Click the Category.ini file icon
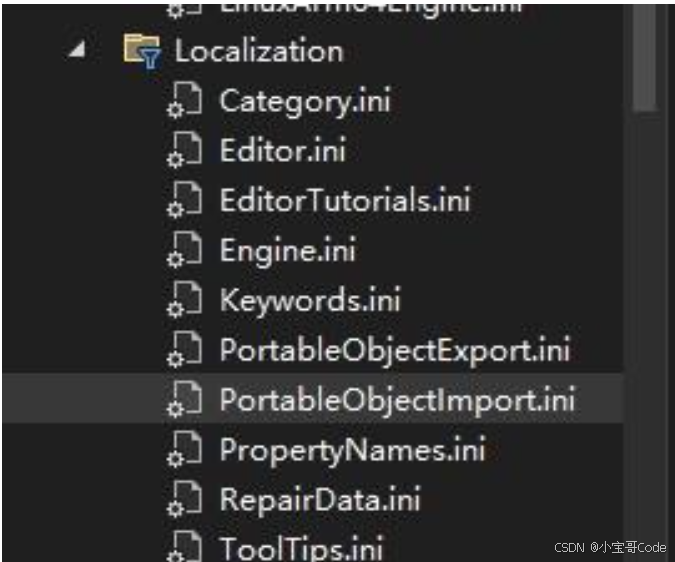The image size is (675, 562). (184, 100)
